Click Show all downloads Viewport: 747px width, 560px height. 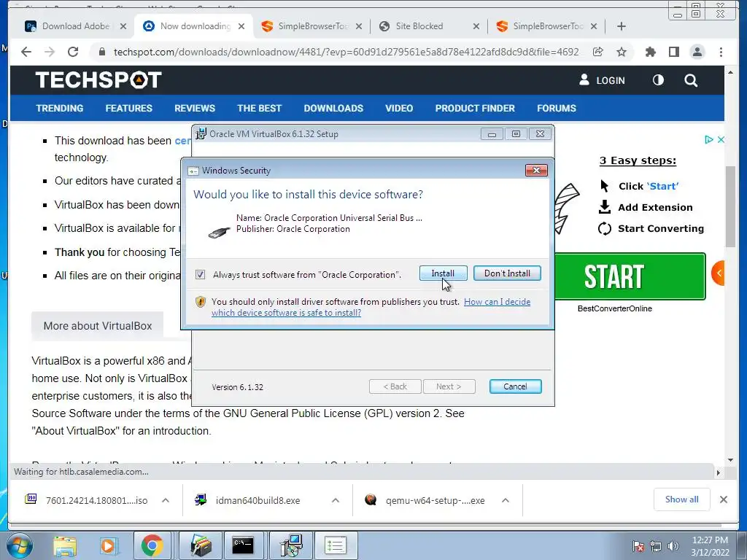(682, 499)
